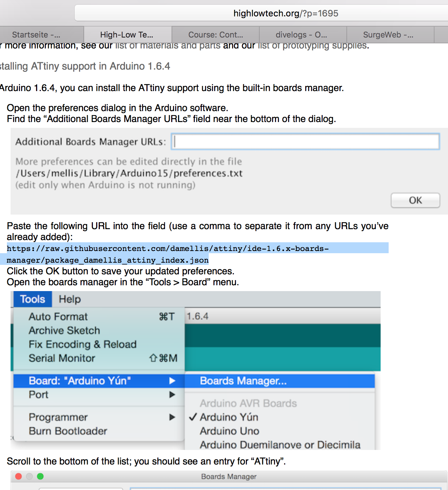
Task: Click the Arduino AVR Boards header text
Action: 248,403
